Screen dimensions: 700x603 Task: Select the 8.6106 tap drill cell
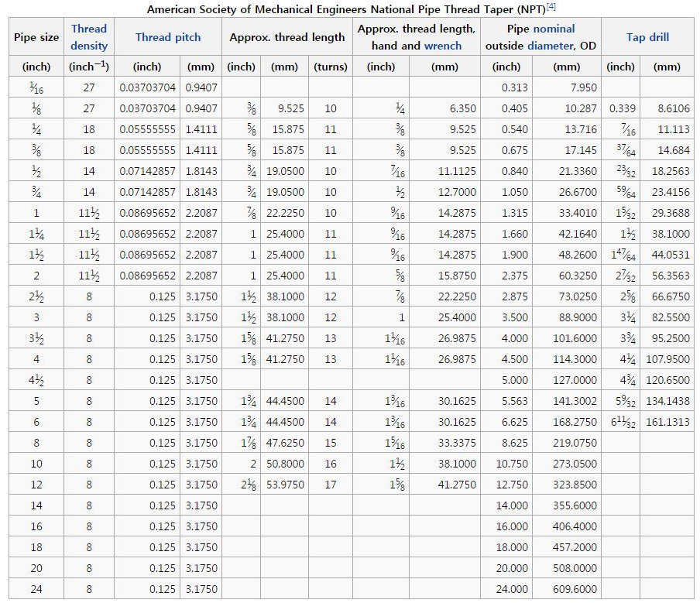[x=667, y=108]
